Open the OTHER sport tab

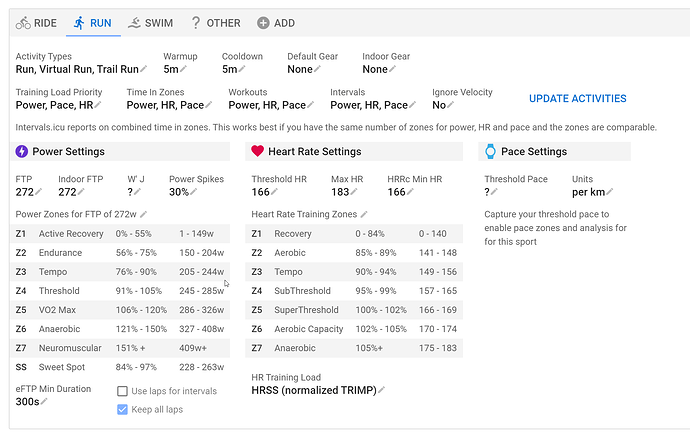[216, 23]
